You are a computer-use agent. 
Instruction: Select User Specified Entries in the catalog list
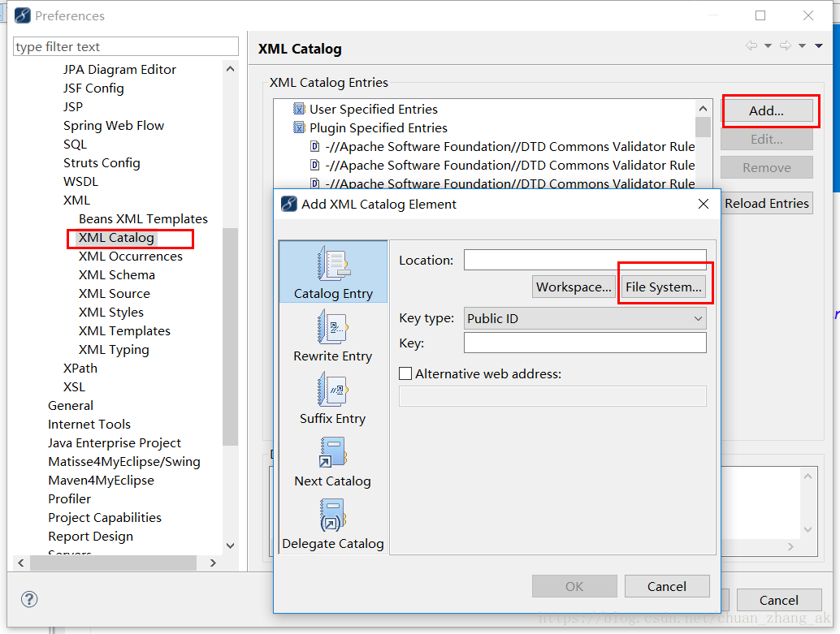(374, 110)
